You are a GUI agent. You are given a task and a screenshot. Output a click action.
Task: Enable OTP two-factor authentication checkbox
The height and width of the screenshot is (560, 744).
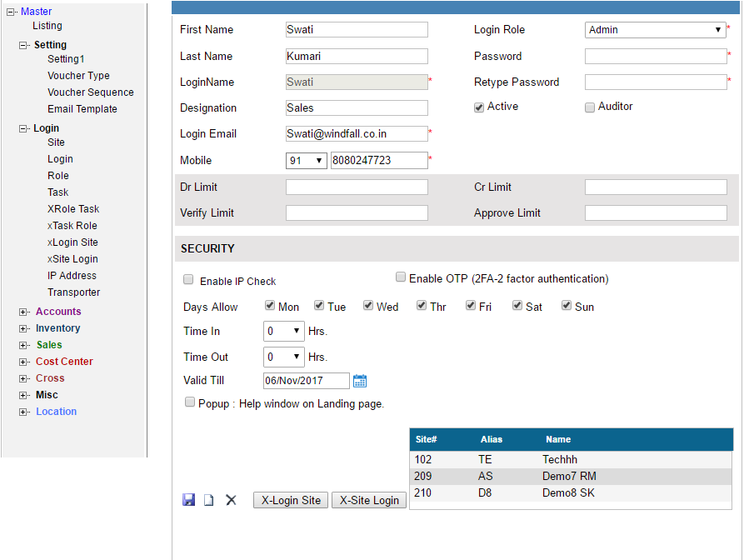(x=401, y=277)
